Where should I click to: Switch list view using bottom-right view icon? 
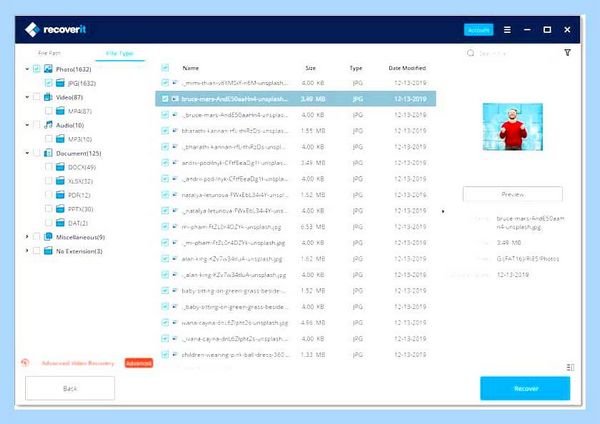click(x=570, y=367)
